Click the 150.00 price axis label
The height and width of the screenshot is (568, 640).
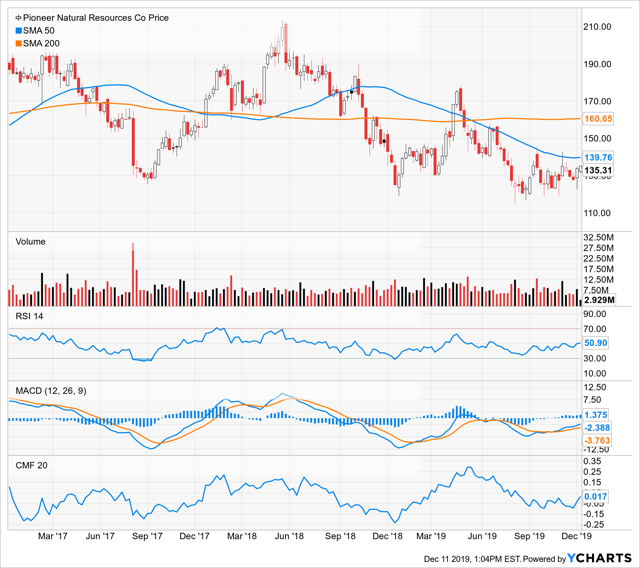[598, 138]
